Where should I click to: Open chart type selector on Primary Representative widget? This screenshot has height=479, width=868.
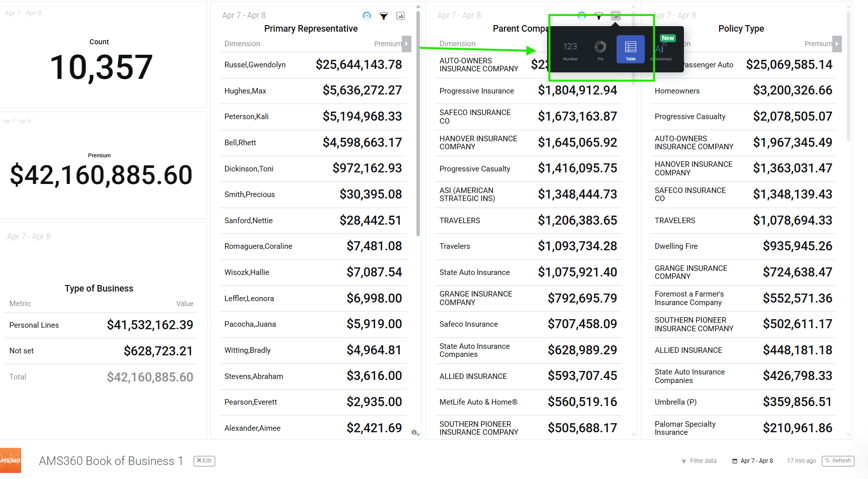coord(400,16)
